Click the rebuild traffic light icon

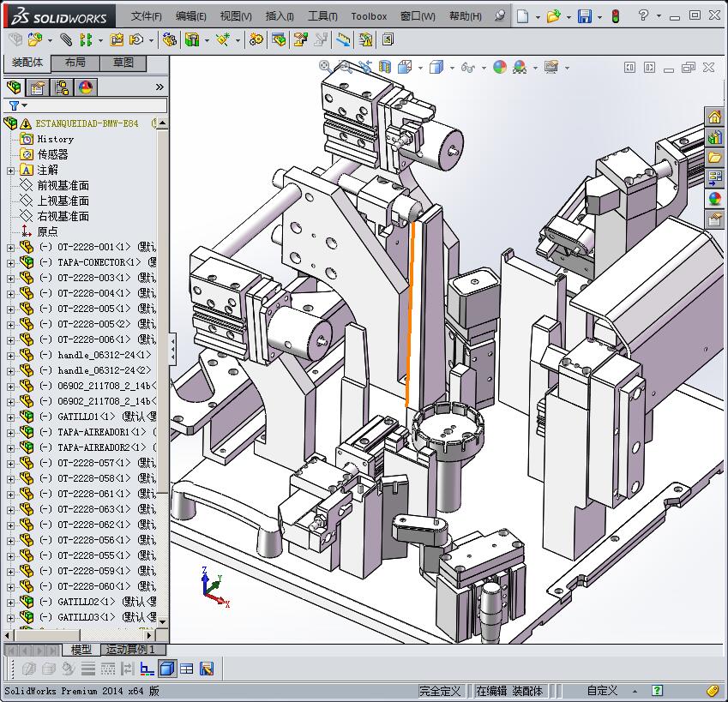tap(615, 16)
